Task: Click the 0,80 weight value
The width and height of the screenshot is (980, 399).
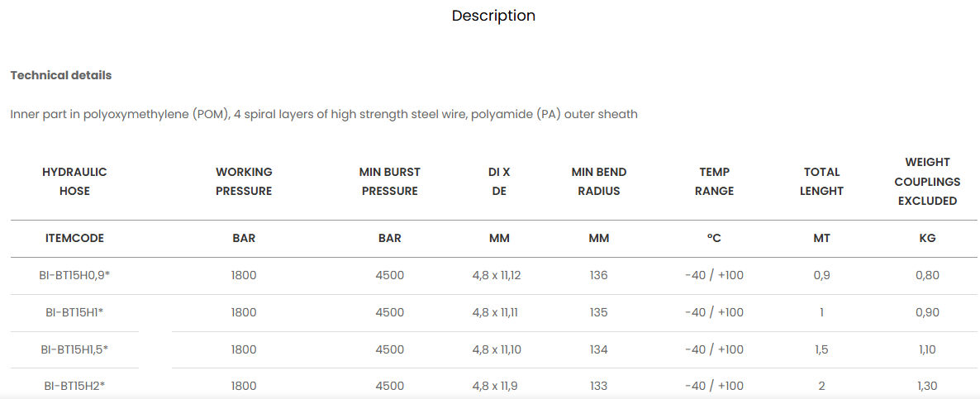Action: point(927,275)
